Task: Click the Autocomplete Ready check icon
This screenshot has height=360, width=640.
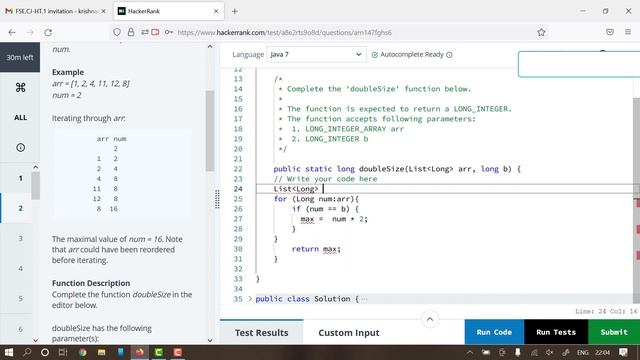Action: click(375, 55)
